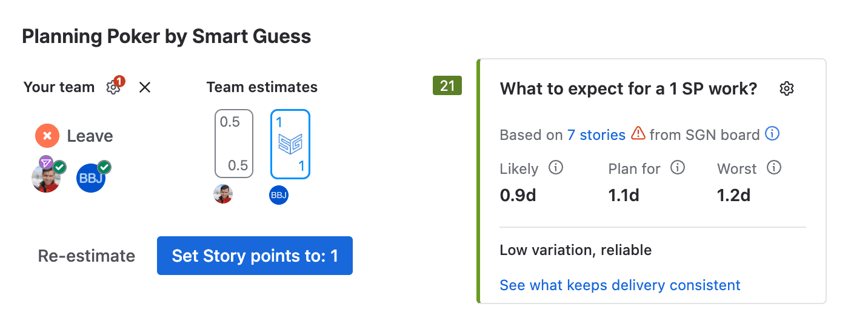Show info for the Plan for estimate
This screenshot has width=868, height=315.
[677, 168]
